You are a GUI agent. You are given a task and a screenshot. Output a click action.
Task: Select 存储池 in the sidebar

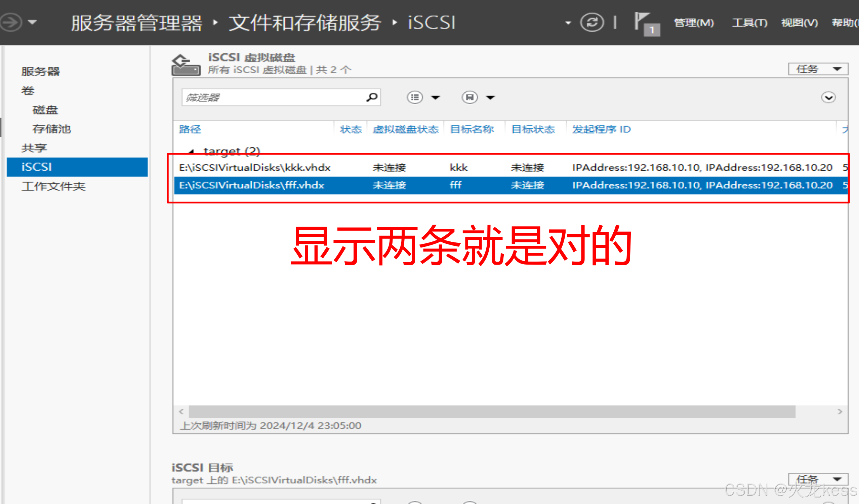pos(51,129)
